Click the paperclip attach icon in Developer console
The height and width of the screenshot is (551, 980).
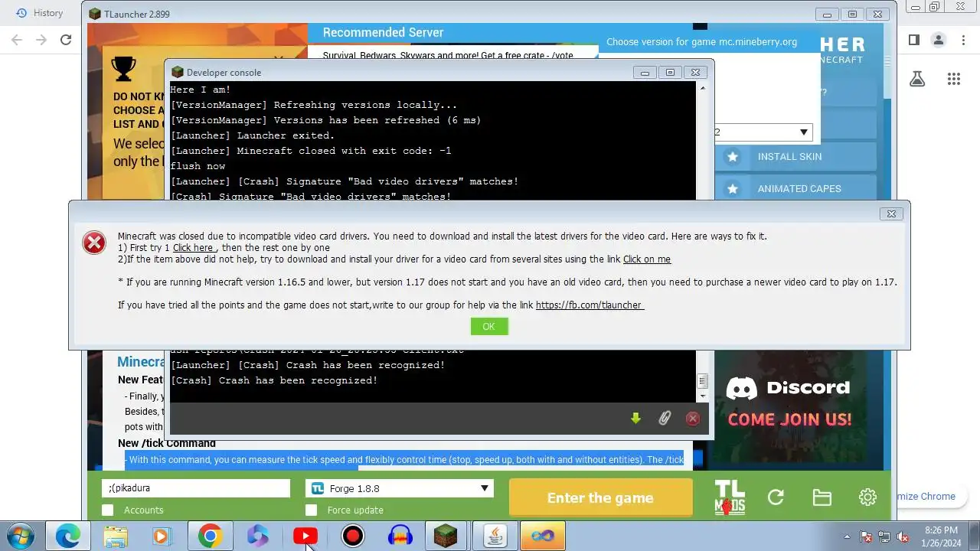(665, 418)
